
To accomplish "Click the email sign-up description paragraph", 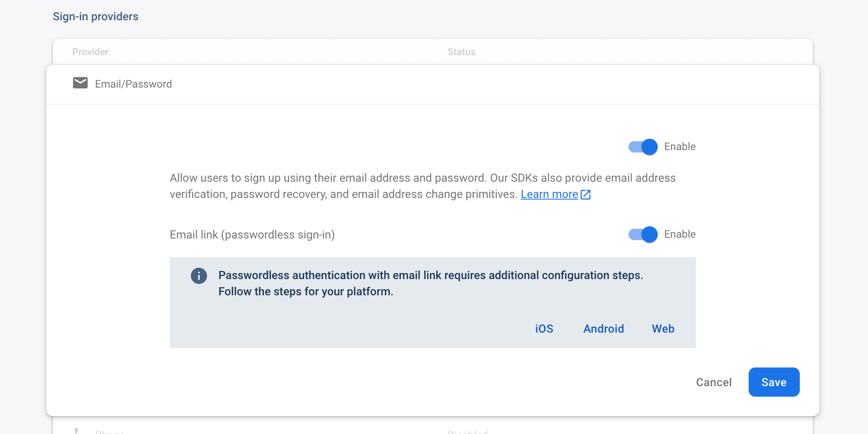I will (422, 186).
